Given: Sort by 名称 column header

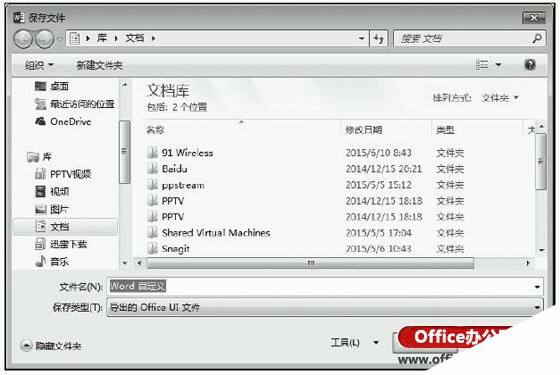Looking at the screenshot, I should (155, 130).
